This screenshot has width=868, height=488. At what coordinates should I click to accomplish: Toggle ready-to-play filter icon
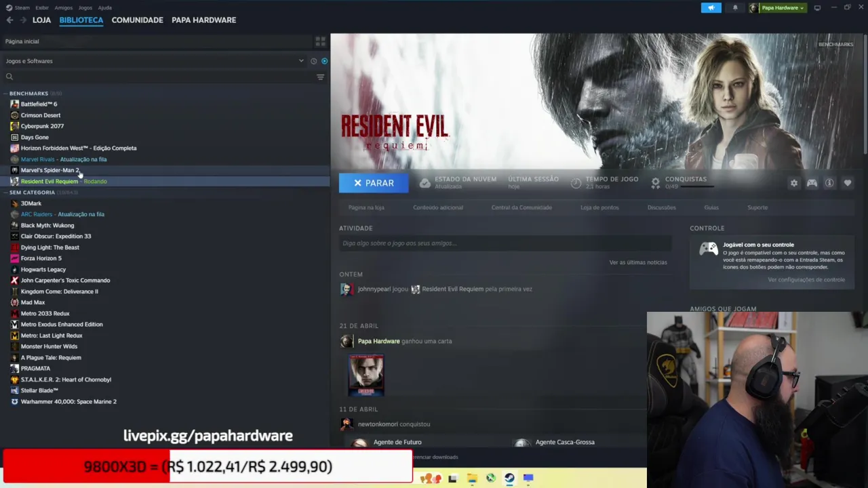[x=324, y=61]
